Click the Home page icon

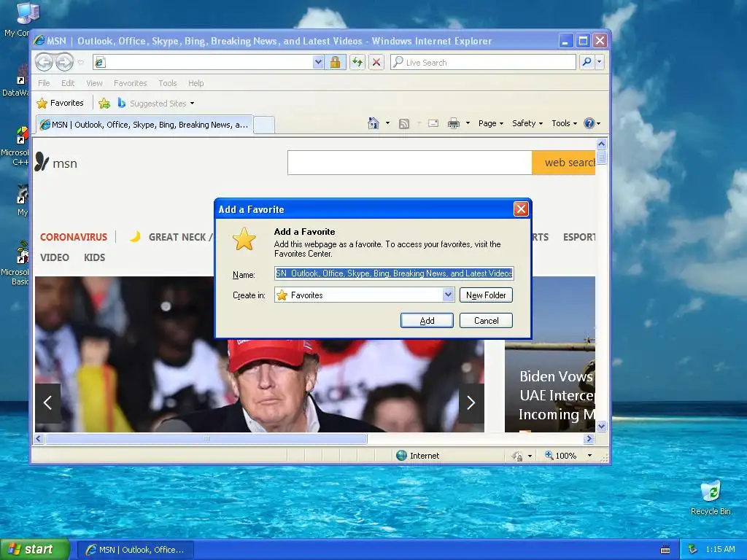click(x=373, y=123)
